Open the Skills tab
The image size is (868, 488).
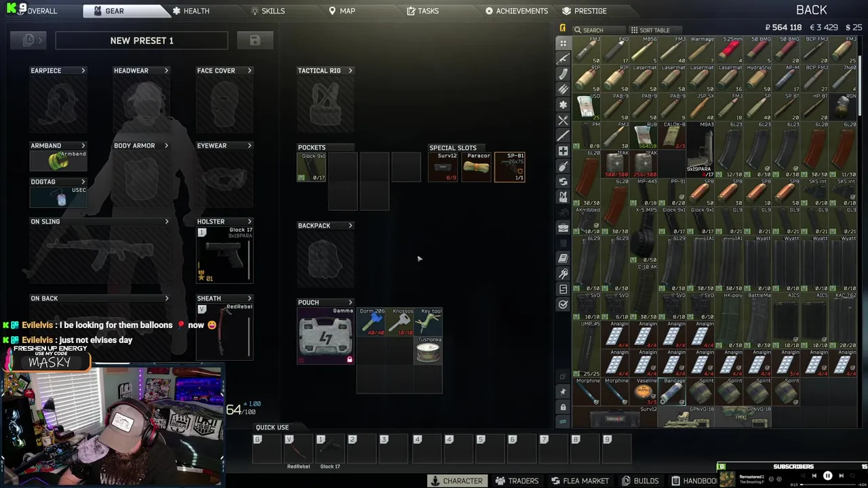pos(267,11)
